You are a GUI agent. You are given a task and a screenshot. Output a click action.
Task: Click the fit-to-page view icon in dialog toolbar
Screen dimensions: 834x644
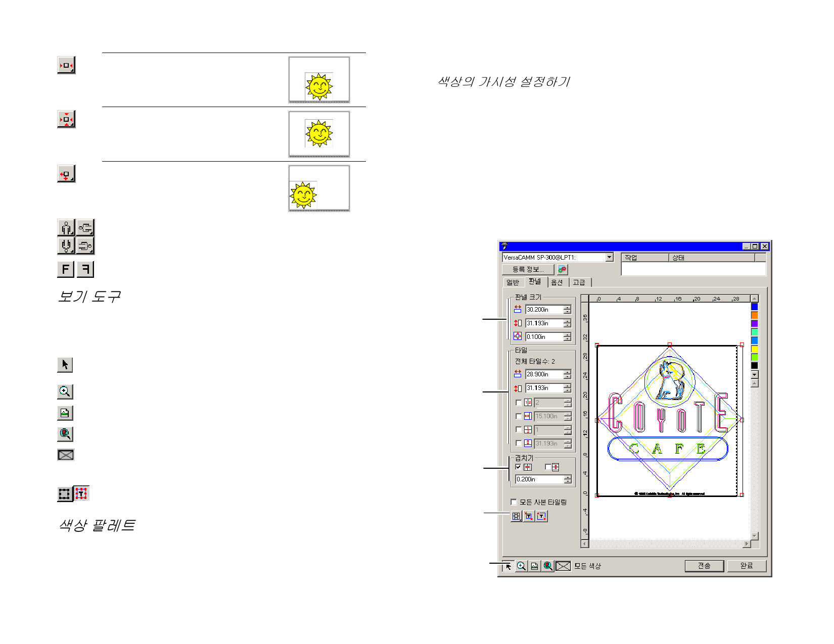point(534,566)
